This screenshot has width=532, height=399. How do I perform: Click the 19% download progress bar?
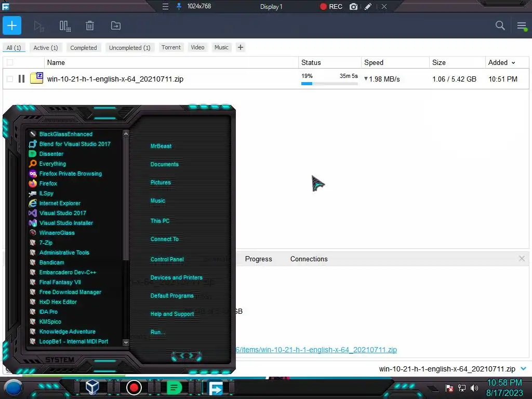329,84
